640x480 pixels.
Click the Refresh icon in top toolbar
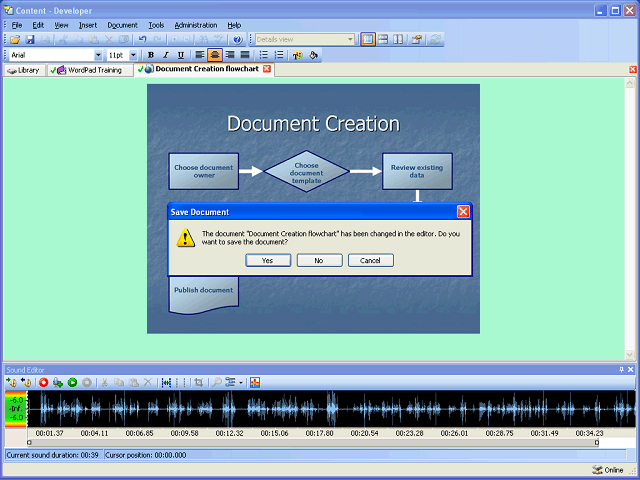click(436, 40)
